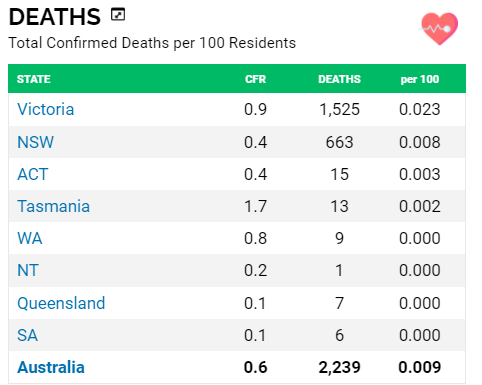This screenshot has width=482, height=385.
Task: Open the Australia total link
Action: [x=51, y=367]
